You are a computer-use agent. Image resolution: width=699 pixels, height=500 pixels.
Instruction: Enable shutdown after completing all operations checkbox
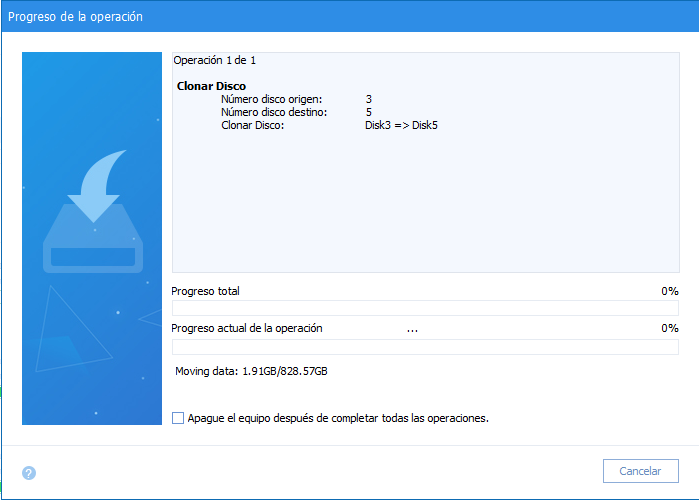[x=178, y=418]
